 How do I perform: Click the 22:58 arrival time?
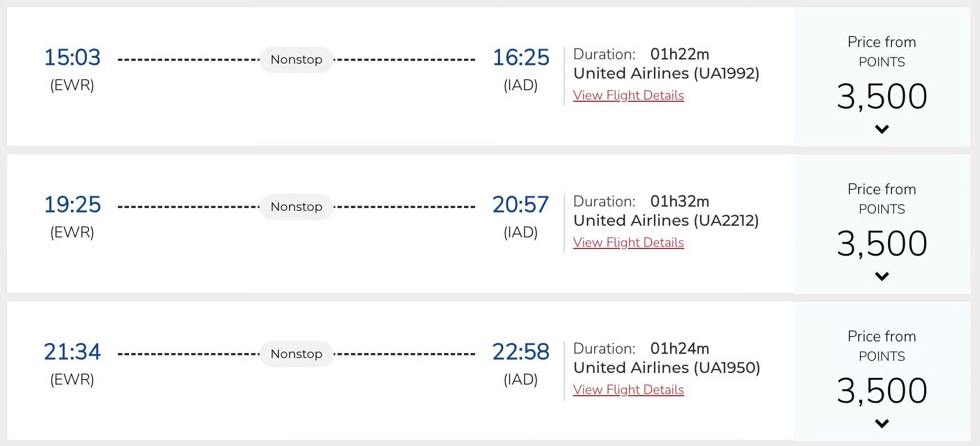tap(520, 351)
